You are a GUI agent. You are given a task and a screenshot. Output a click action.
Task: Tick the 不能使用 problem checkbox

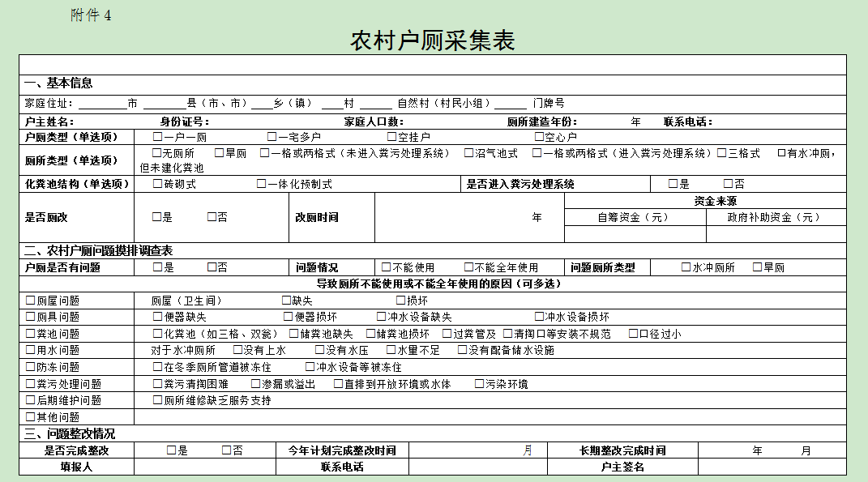(x=387, y=267)
